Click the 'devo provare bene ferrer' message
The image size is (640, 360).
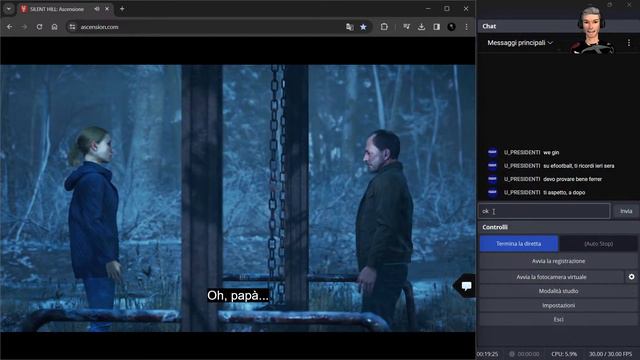[x=572, y=179]
